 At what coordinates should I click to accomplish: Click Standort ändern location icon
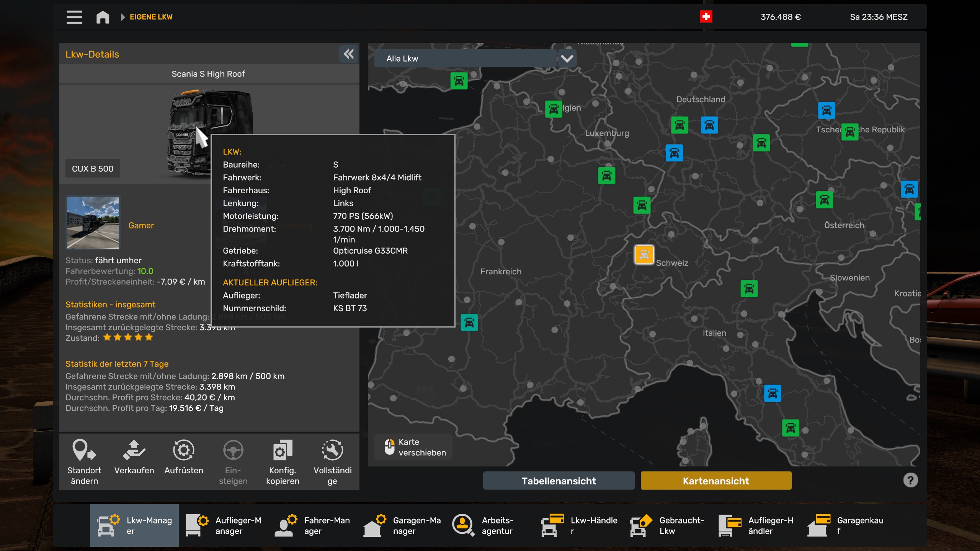tap(84, 451)
